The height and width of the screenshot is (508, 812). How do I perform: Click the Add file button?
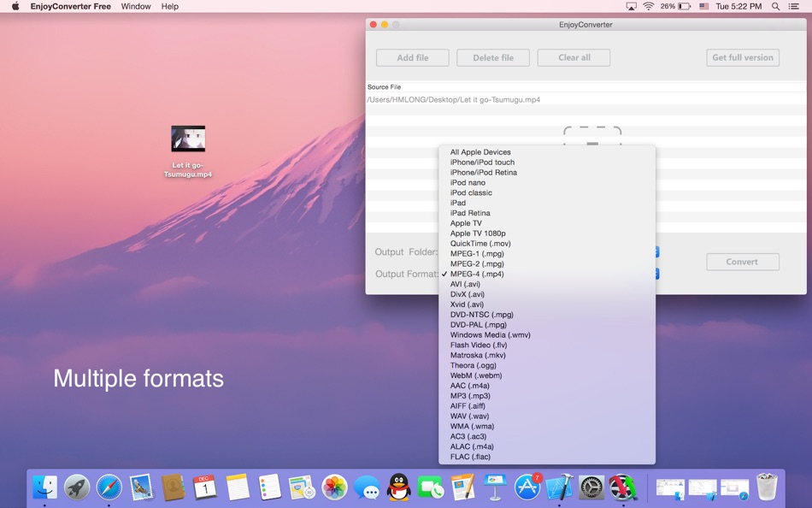point(412,57)
